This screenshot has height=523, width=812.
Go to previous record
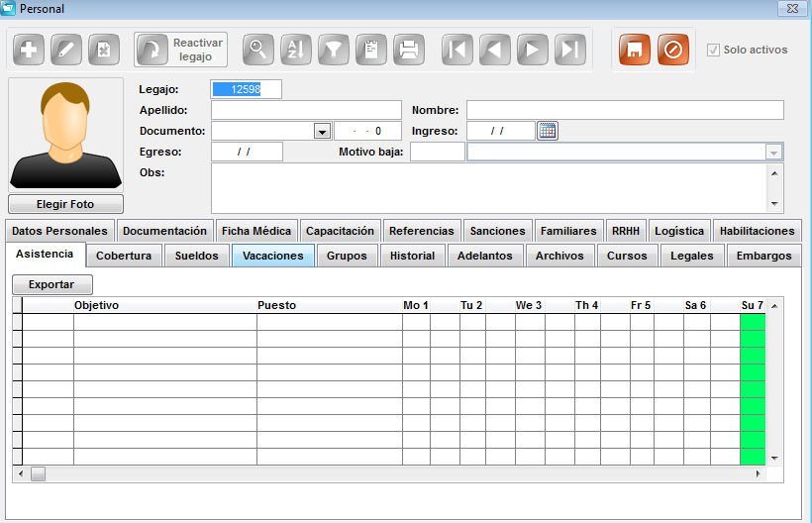click(x=495, y=50)
